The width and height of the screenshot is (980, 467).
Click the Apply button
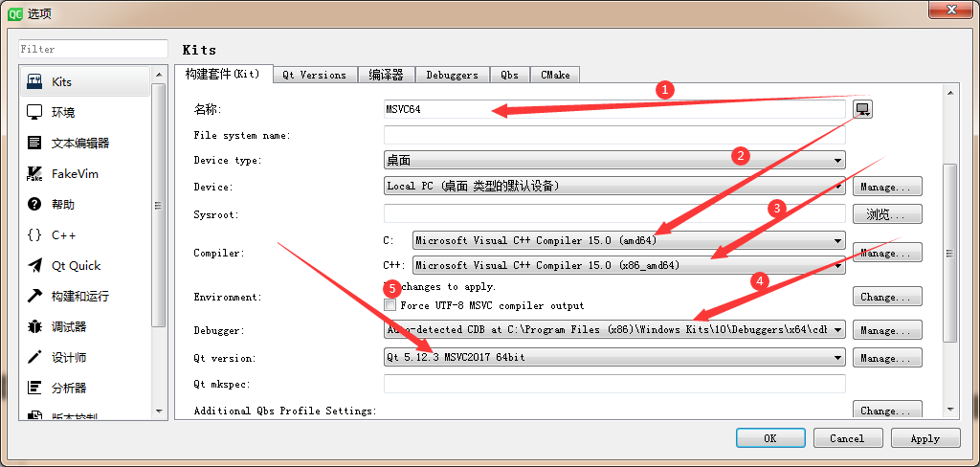coord(925,438)
